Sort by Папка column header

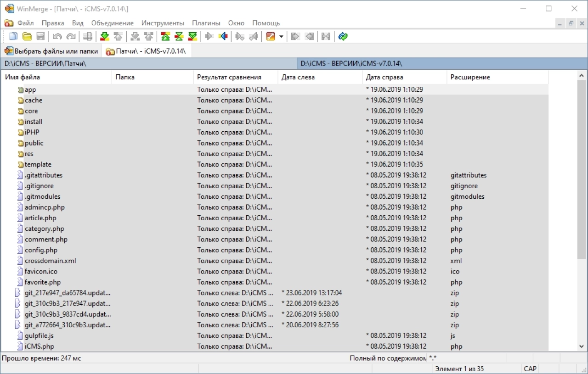[x=153, y=77]
